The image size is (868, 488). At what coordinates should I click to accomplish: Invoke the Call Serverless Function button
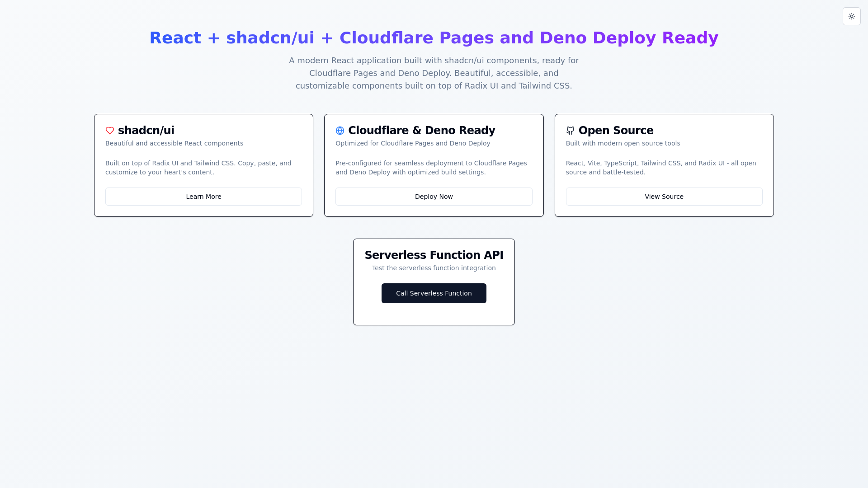(x=434, y=293)
